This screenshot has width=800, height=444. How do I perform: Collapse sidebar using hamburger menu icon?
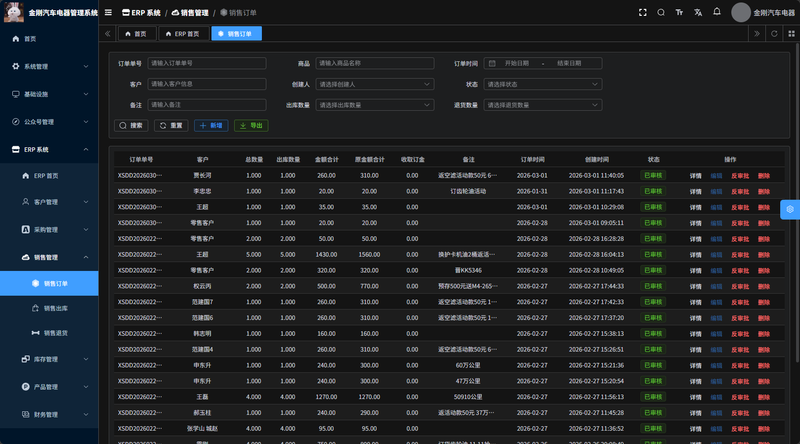(108, 12)
